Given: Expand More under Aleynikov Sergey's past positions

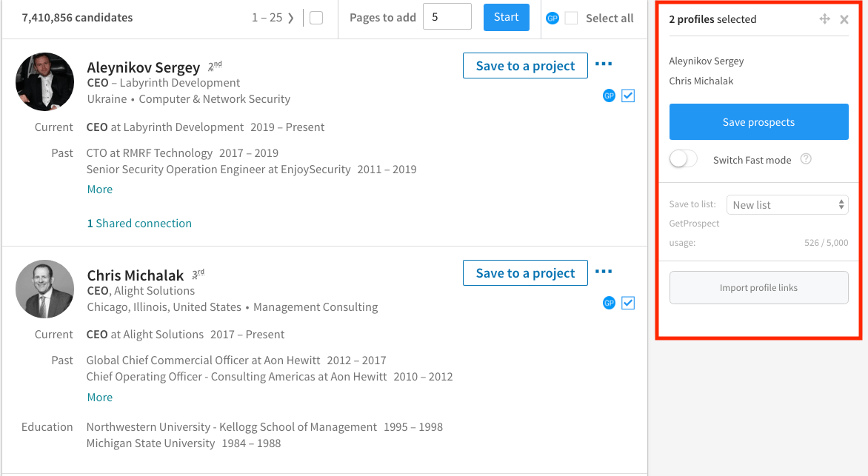Looking at the screenshot, I should (100, 190).
